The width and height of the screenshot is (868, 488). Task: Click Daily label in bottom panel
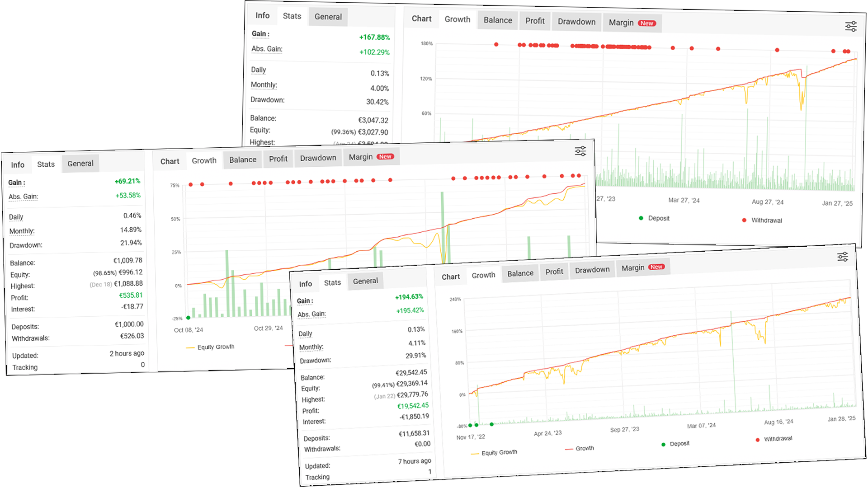306,334
